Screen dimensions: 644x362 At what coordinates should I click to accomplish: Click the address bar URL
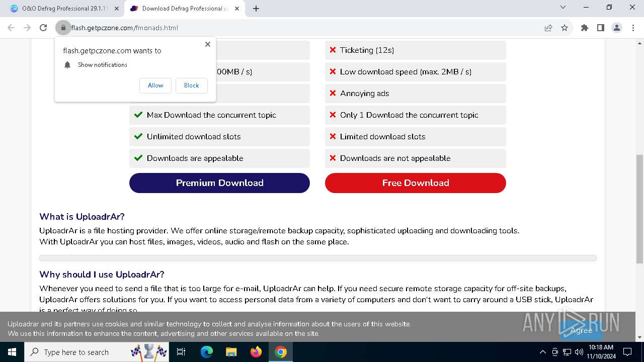[x=125, y=28]
